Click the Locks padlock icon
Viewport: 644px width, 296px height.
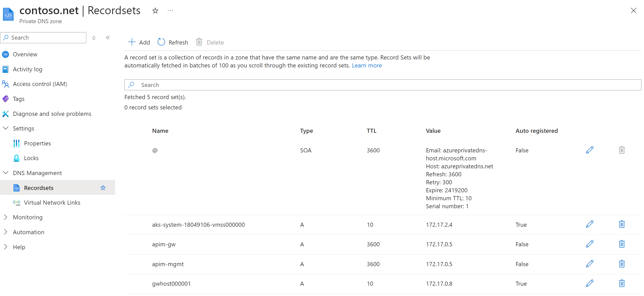[x=16, y=158]
